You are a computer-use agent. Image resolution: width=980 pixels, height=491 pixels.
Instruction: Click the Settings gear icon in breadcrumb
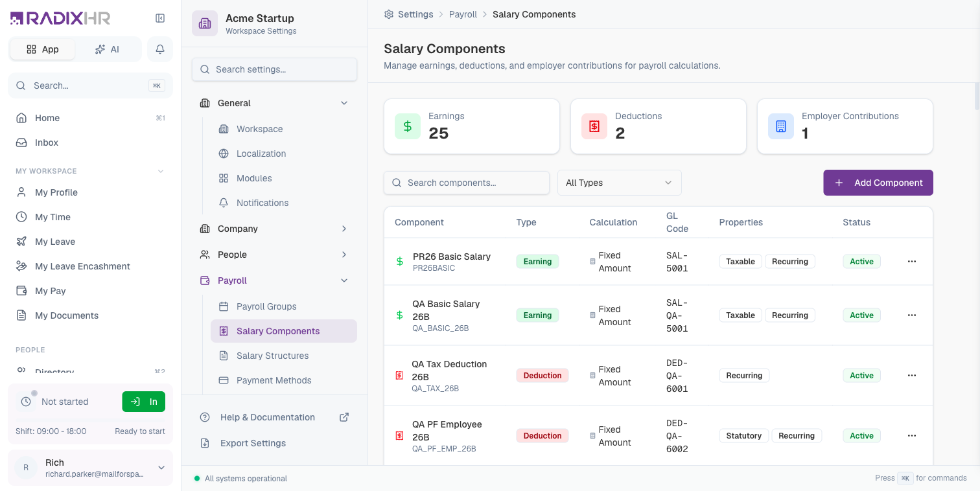(389, 14)
